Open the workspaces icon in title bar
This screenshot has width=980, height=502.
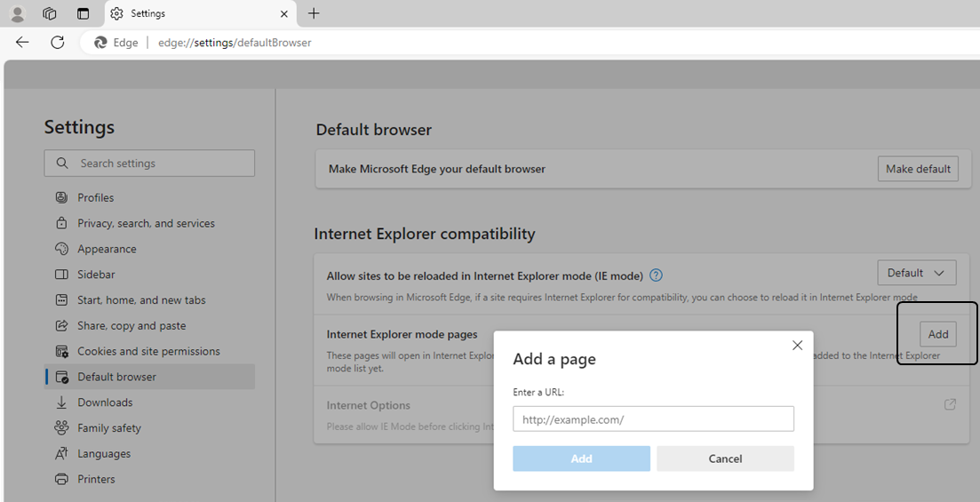pyautogui.click(x=50, y=13)
